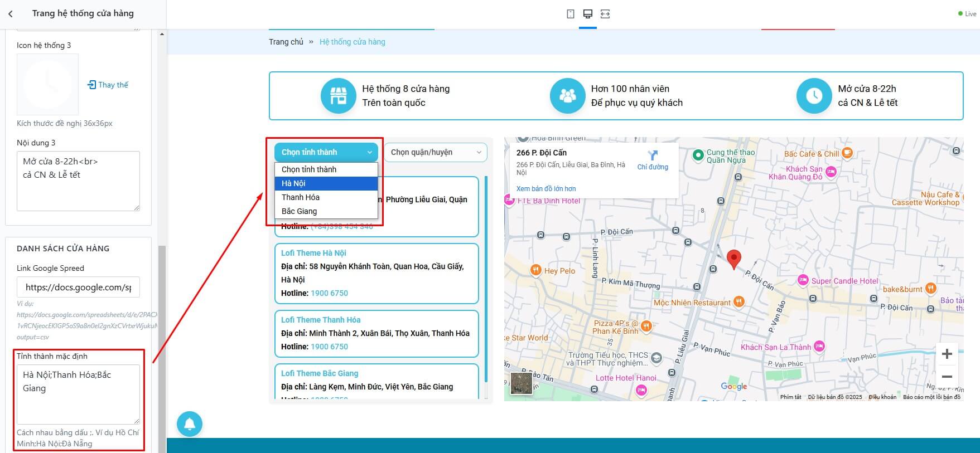Open the Lofi Theme Hà Nội store title
Viewport: 980px width, 453px height.
click(x=313, y=253)
